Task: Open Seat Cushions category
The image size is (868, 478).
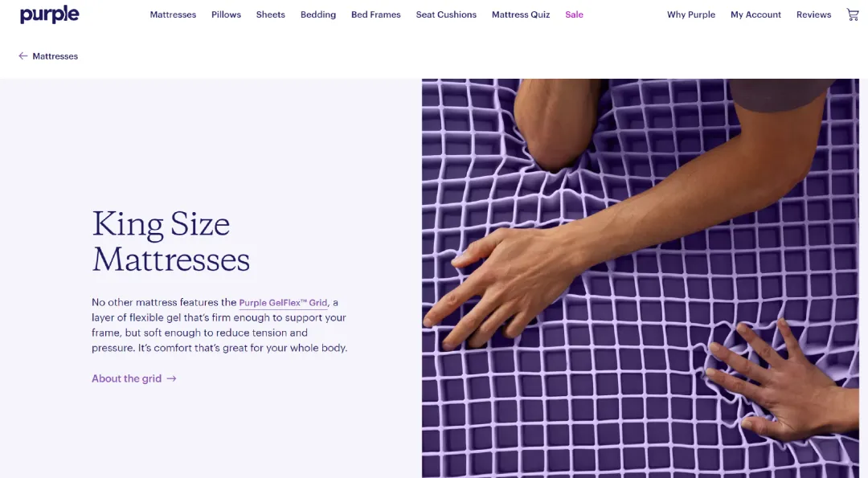Action: tap(445, 15)
